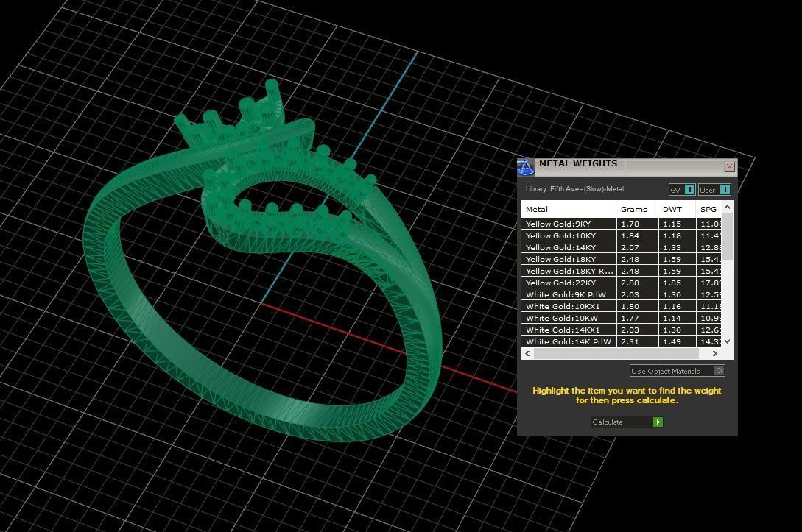The width and height of the screenshot is (802, 532).
Task: Click the scroll right arrow in metal list
Action: (715, 353)
